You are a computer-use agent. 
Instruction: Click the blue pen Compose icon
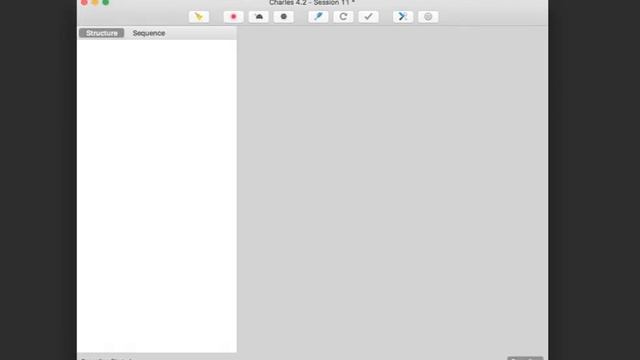(318, 17)
